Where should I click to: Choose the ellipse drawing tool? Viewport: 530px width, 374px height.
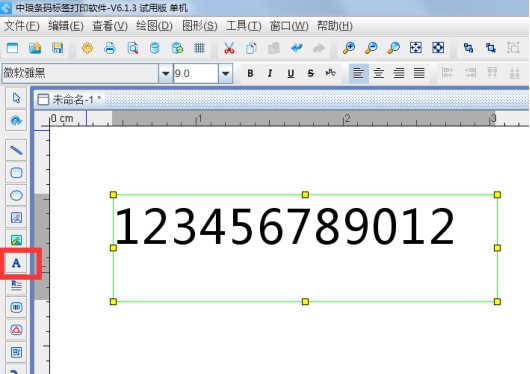(16, 195)
